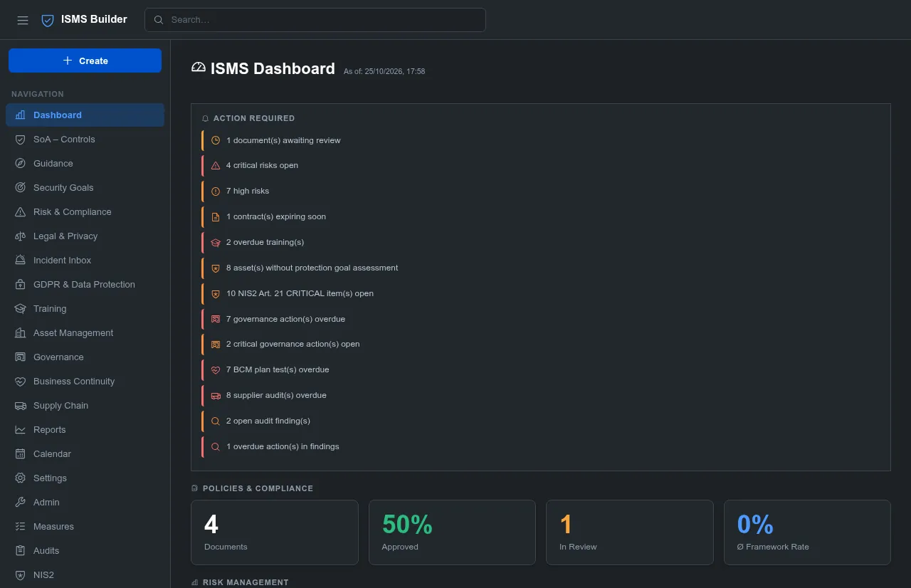
Task: Click the Measures checklist icon
Action: (20, 527)
